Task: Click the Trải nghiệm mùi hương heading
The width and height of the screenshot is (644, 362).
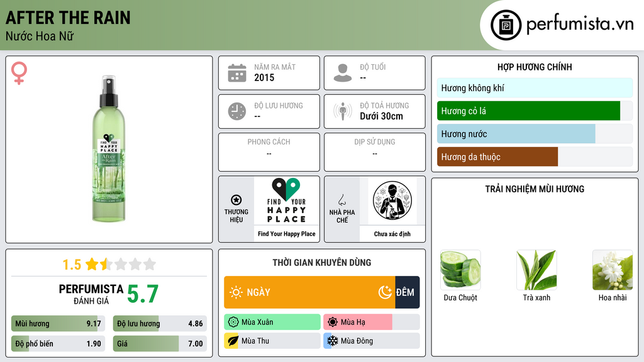Action: pyautogui.click(x=535, y=189)
